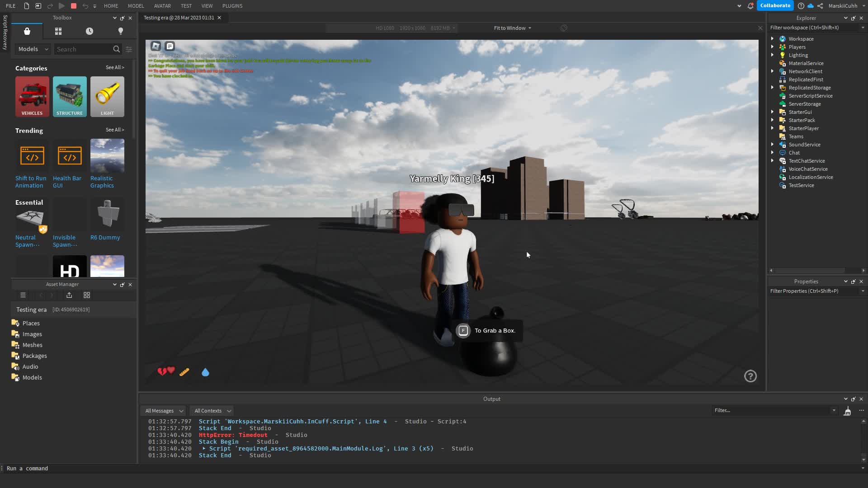This screenshot has height=488, width=868.
Task: Expand the Workspace tree node
Action: 772,39
